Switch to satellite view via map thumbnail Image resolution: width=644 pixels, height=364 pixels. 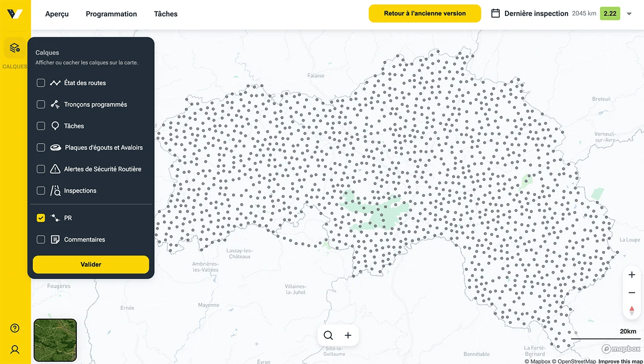coord(55,340)
